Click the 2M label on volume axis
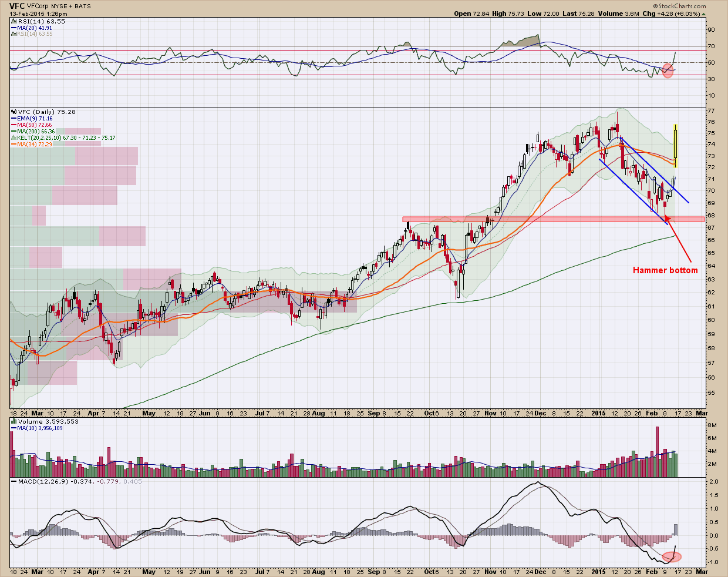The width and height of the screenshot is (728, 577). (712, 464)
